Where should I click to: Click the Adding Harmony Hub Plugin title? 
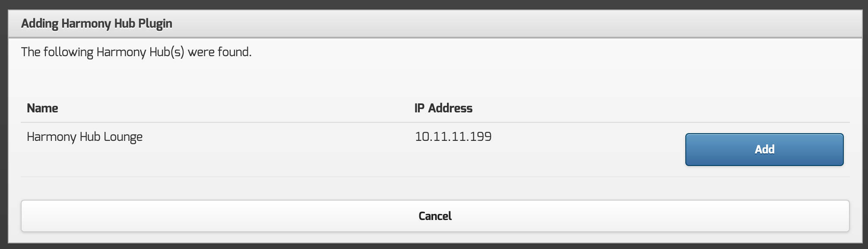pyautogui.click(x=97, y=23)
